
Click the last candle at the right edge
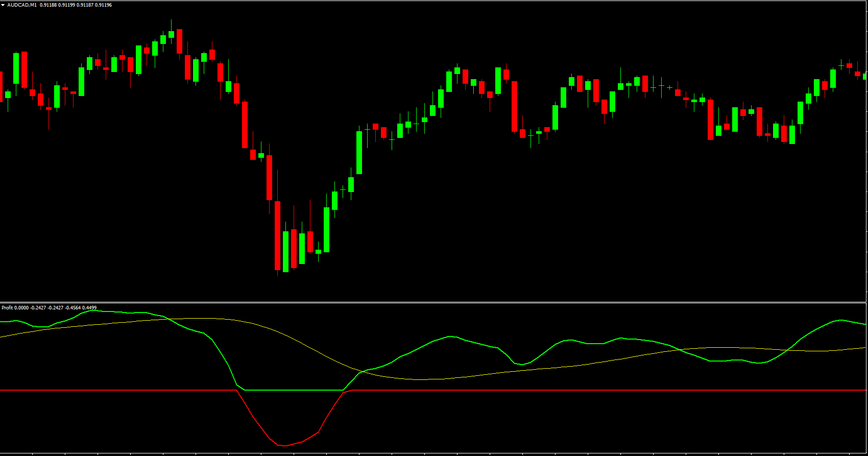click(x=865, y=76)
